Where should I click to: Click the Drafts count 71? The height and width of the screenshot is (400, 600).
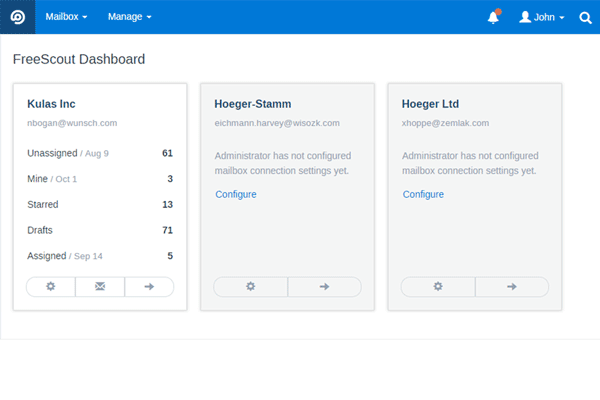point(168,230)
